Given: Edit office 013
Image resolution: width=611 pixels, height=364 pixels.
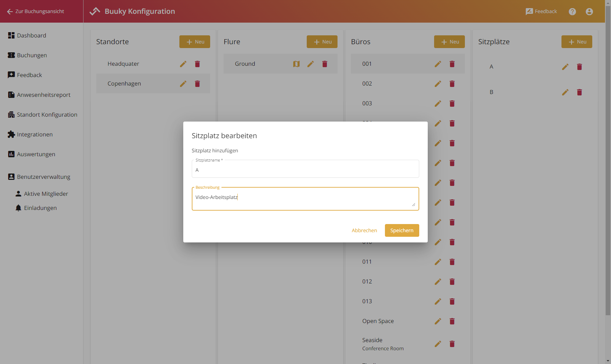Looking at the screenshot, I should [x=438, y=301].
